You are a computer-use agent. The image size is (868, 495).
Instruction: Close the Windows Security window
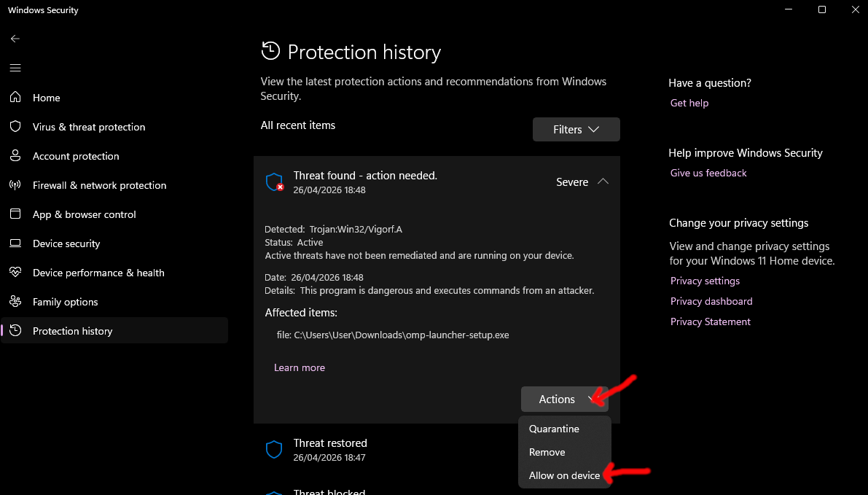855,9
